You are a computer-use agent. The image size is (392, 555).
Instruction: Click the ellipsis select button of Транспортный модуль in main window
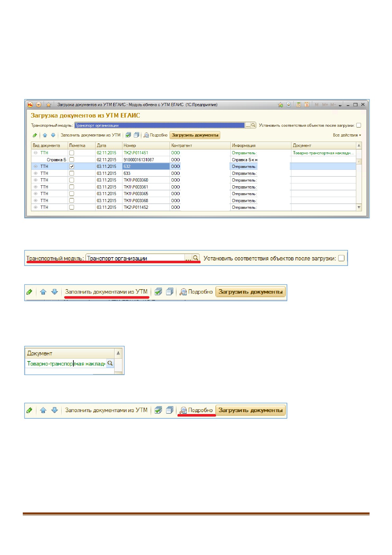(248, 125)
